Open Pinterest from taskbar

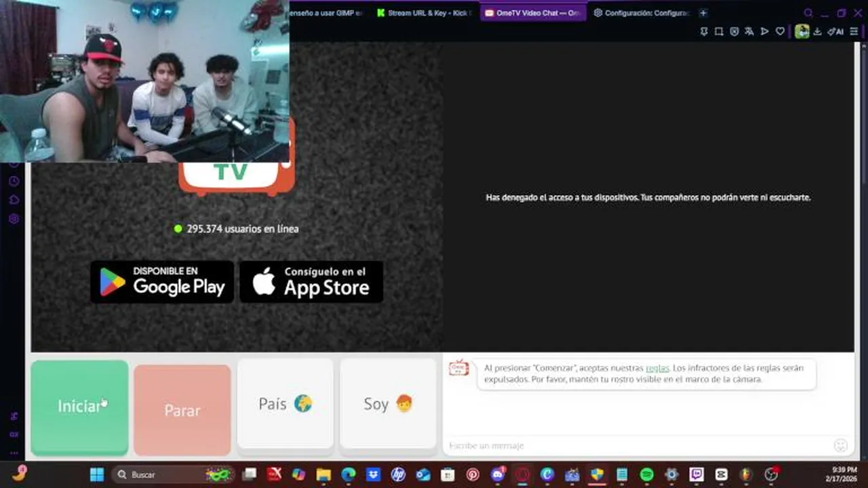(x=473, y=474)
